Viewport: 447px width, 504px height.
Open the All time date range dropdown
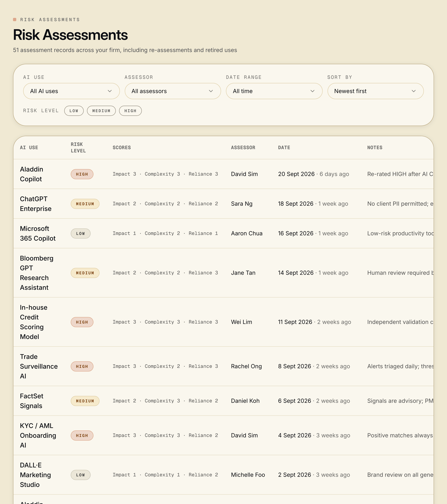[x=274, y=91]
